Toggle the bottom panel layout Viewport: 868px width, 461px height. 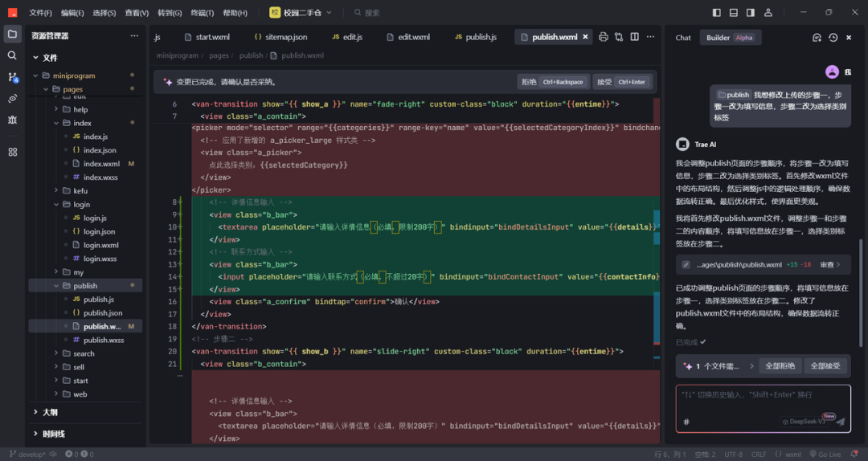coord(733,13)
